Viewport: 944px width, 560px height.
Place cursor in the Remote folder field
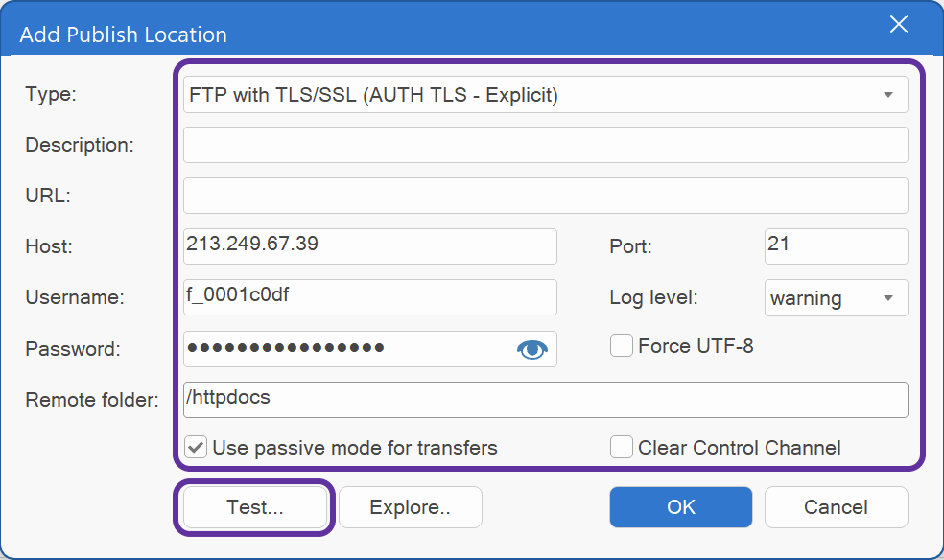[545, 399]
